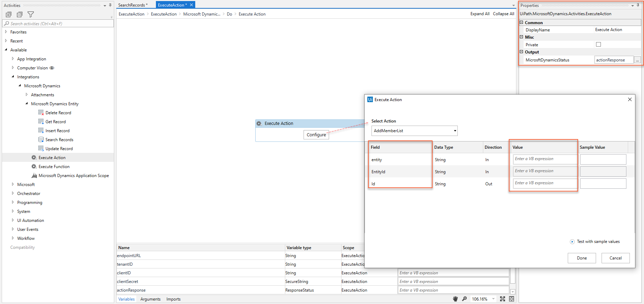Click the Configure button

tap(316, 135)
